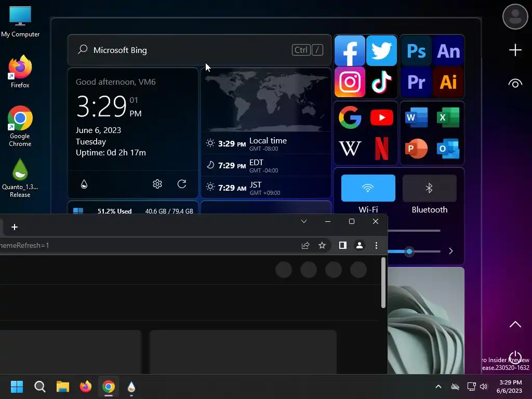Click the URL text in Chrome's address bar
Viewport: 532px width, 399px height.
click(24, 245)
